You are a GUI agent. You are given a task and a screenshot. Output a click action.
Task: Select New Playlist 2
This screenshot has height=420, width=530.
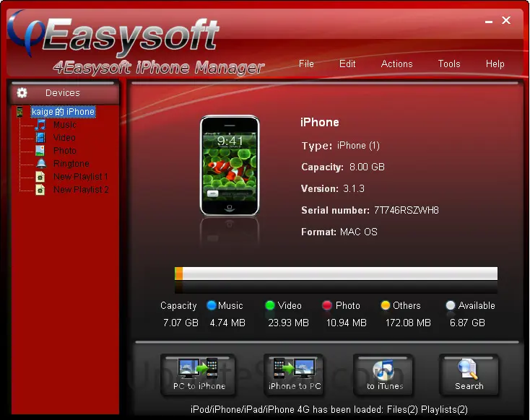coord(81,190)
